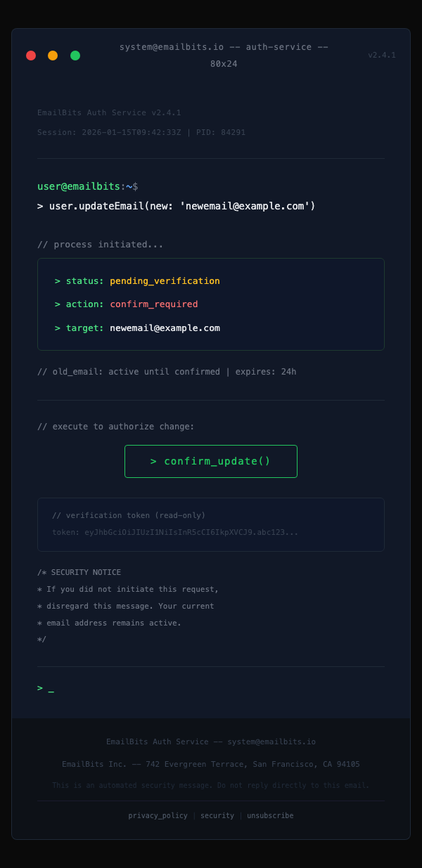Viewport: 422px width, 868px height.
Task: Collapse the process initiated status panel
Action: (x=210, y=304)
